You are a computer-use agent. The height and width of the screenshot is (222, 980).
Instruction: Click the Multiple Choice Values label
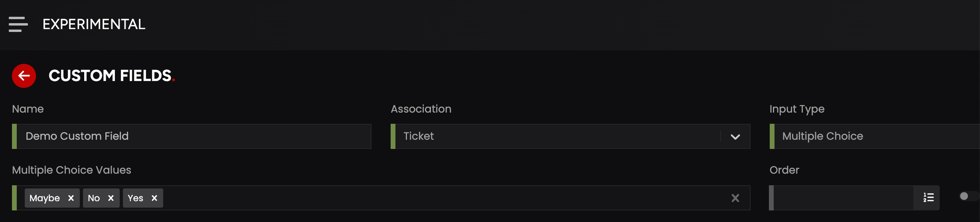point(71,170)
